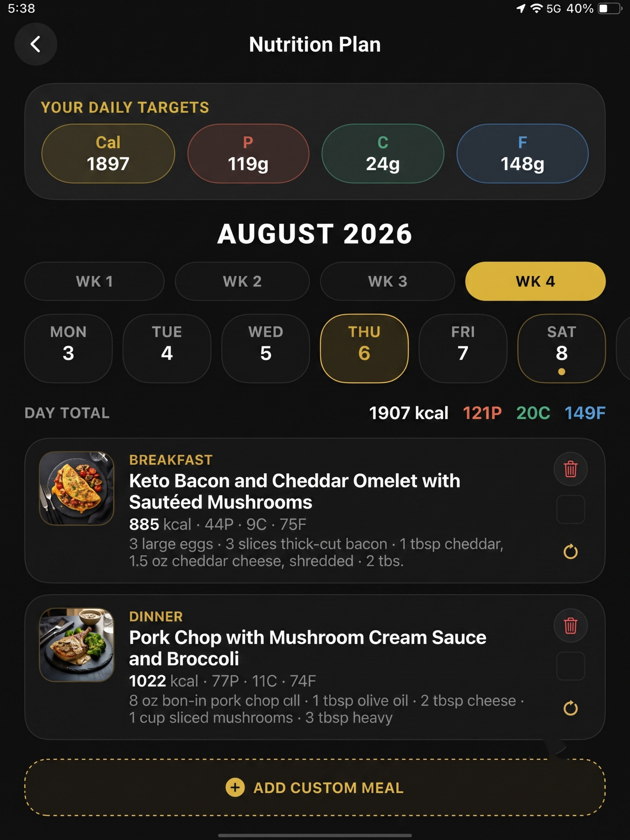This screenshot has height=840, width=630.
Task: Delete the breakfast omelet meal
Action: coord(570,469)
